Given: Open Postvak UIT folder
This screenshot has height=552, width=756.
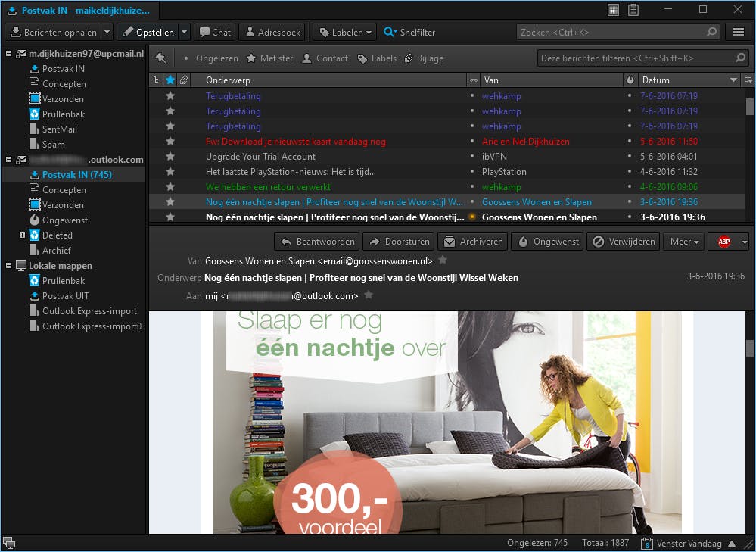Looking at the screenshot, I should 65,296.
